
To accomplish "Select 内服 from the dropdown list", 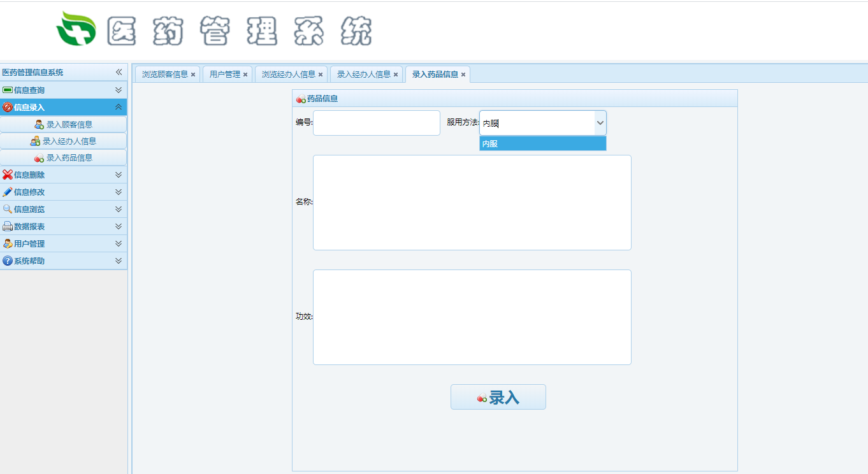I will [542, 144].
